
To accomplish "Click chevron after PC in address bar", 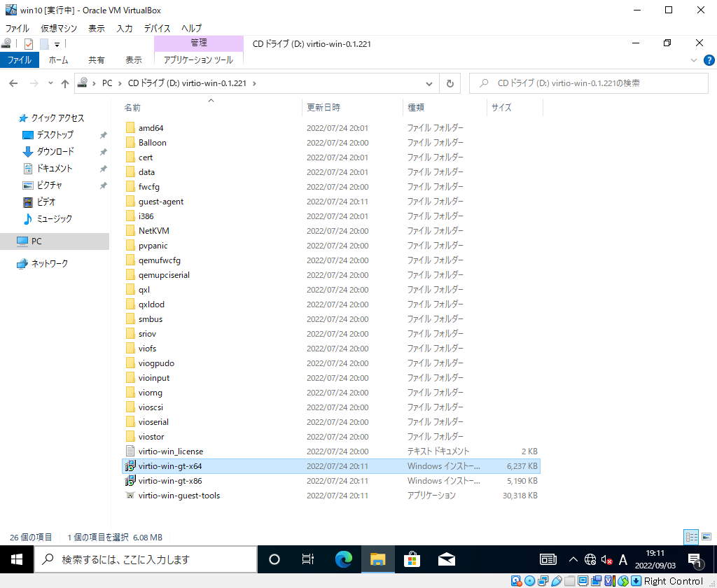I will 120,83.
